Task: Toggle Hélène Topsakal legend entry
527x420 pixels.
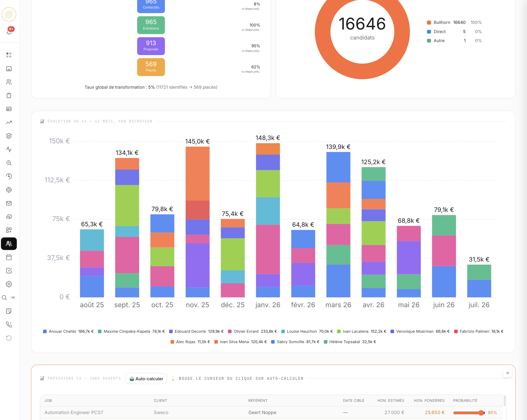Action: click(x=350, y=342)
